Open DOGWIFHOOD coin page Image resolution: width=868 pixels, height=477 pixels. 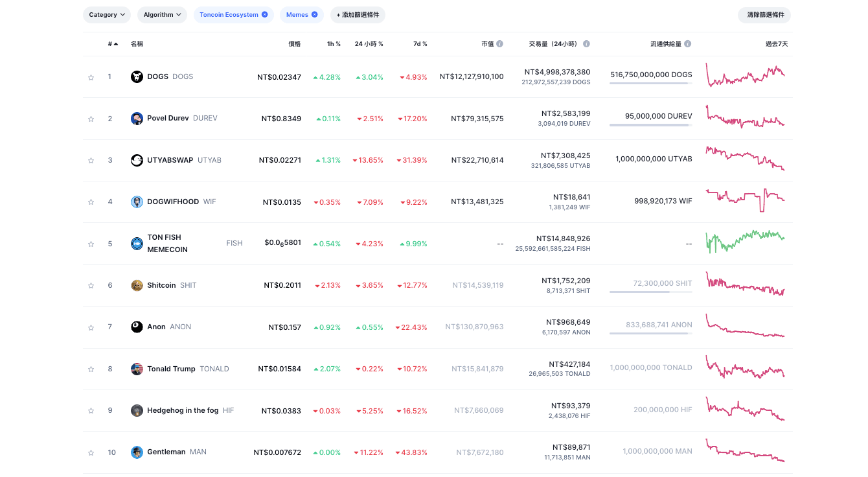tap(173, 202)
